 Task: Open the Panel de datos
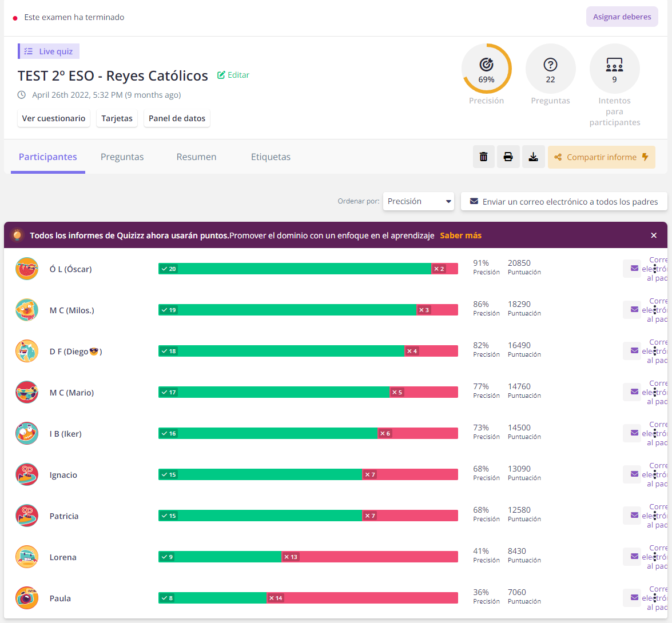click(177, 118)
